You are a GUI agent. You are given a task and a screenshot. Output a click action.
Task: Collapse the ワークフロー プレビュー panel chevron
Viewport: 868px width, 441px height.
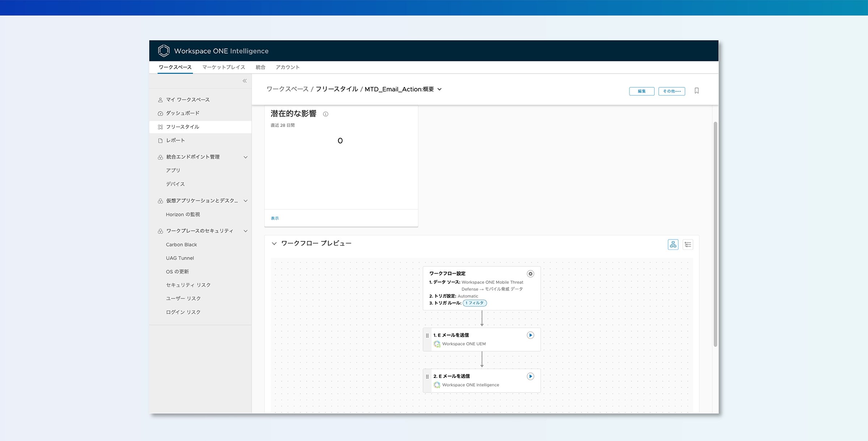[x=274, y=244]
